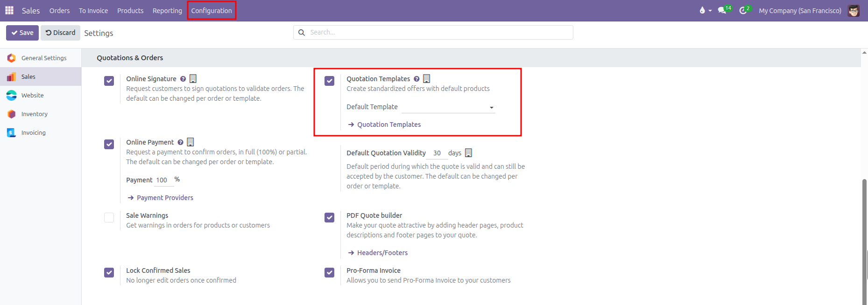Image resolution: width=868 pixels, height=305 pixels.
Task: Select Website settings in sidebar
Action: pyautogui.click(x=41, y=95)
